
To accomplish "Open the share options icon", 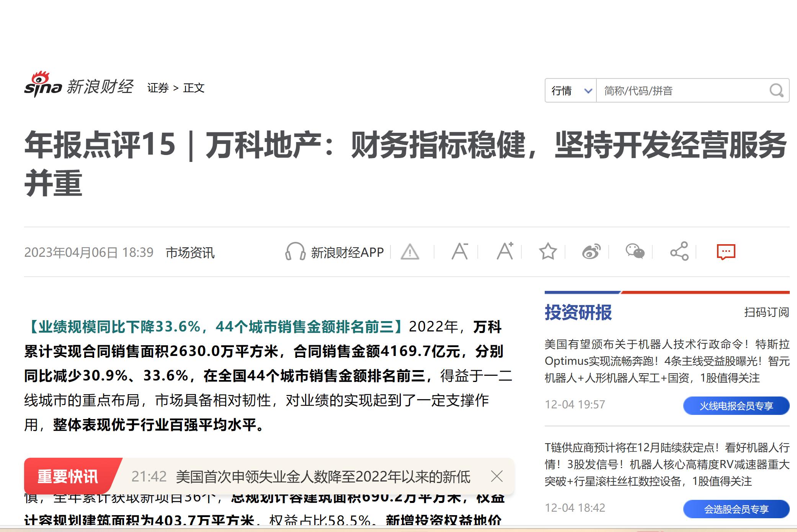I will point(679,251).
